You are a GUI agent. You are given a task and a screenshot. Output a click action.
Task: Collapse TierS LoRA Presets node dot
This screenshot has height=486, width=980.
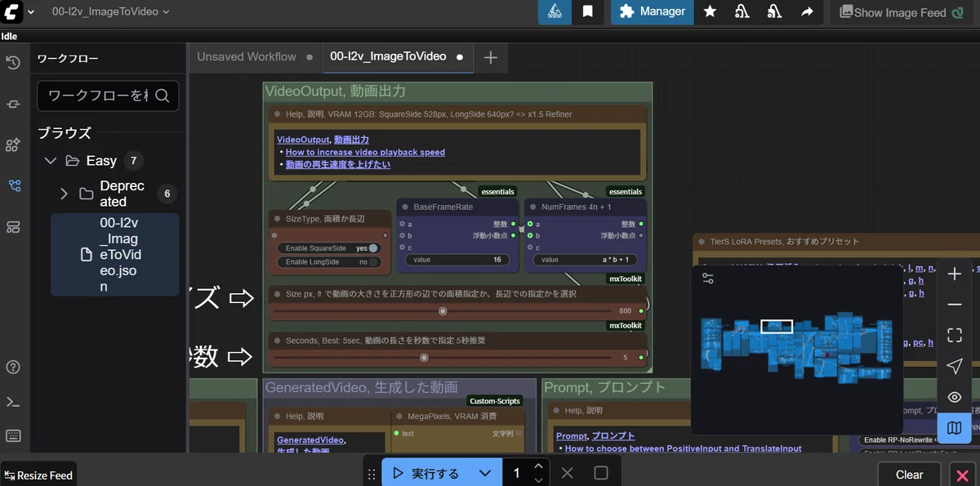tap(702, 242)
